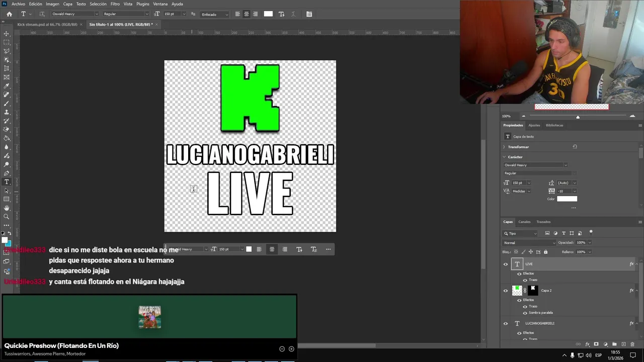Create a new layer
The width and height of the screenshot is (644, 362).
[623, 344]
